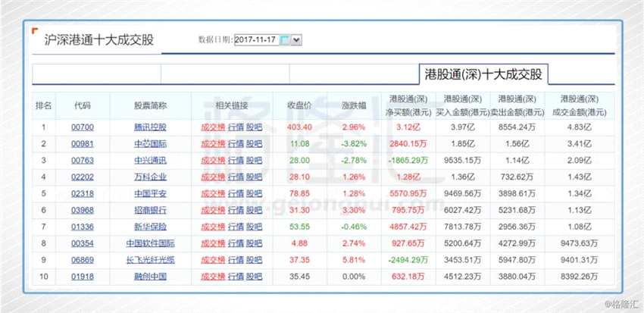Click the 股票简称 column header
This screenshot has height=313, width=644.
click(150, 105)
